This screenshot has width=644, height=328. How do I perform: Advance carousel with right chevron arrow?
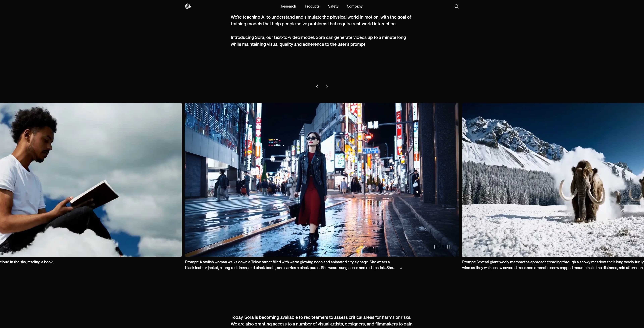click(x=327, y=86)
